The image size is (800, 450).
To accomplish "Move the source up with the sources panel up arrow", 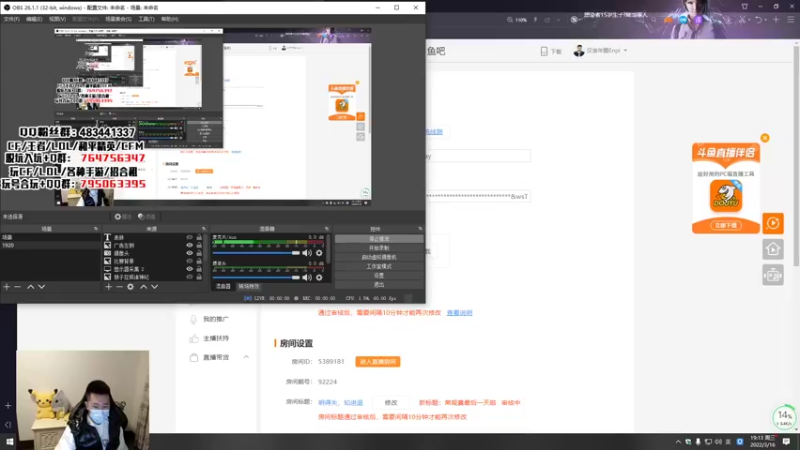I will coord(143,287).
